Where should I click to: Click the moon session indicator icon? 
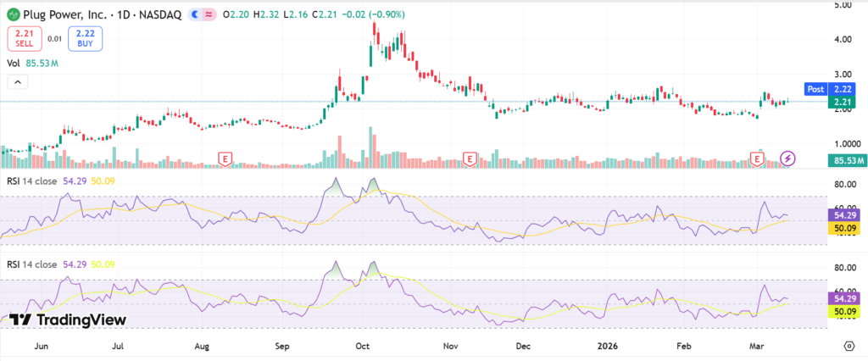196,14
